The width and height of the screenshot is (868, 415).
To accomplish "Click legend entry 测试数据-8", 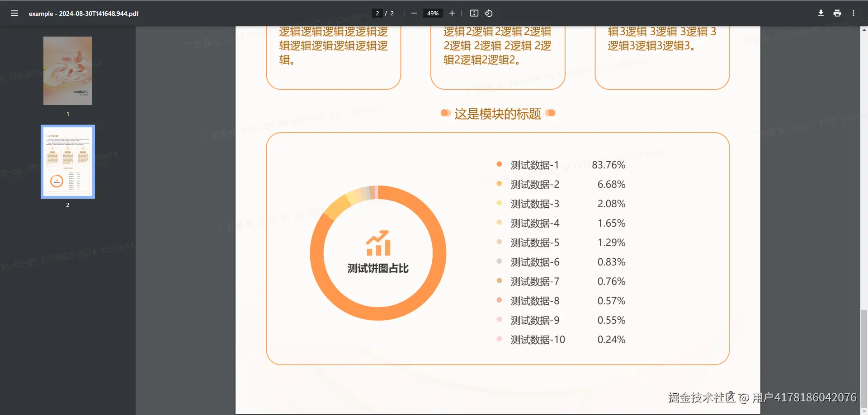I will (x=535, y=301).
